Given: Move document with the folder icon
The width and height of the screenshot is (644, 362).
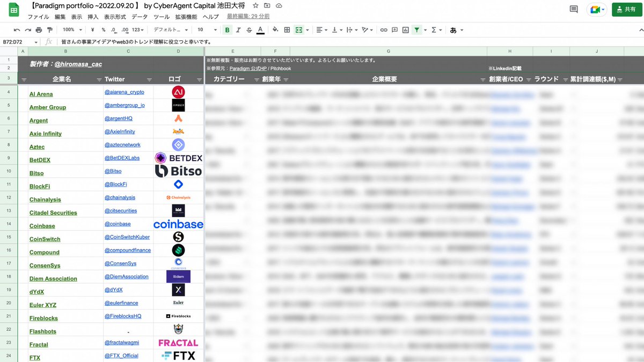Looking at the screenshot, I should point(267,6).
